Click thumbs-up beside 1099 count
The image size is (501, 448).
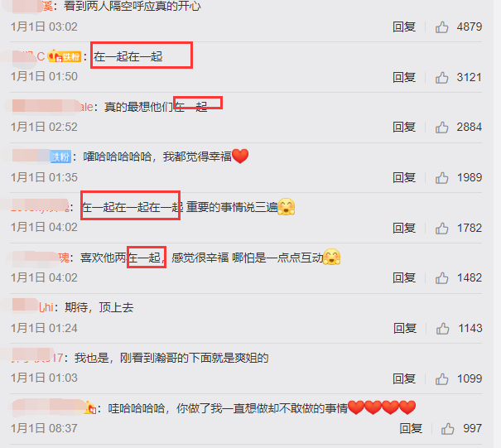(x=441, y=379)
